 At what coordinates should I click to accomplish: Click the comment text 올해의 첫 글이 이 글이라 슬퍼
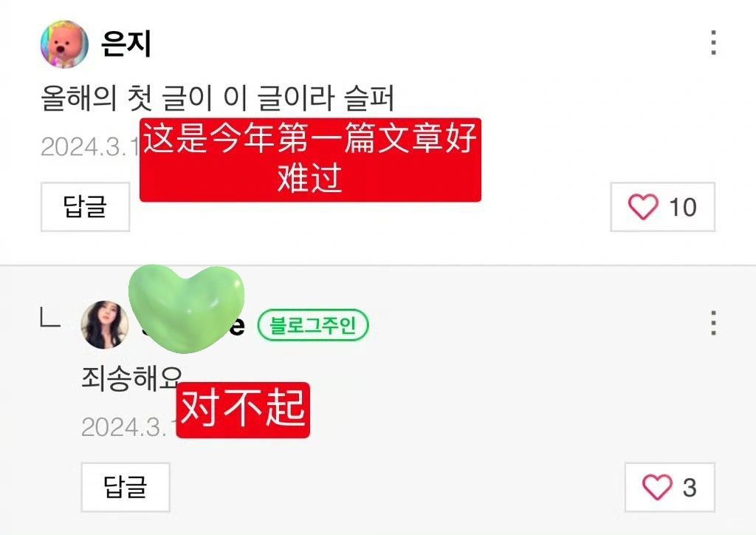tap(218, 98)
